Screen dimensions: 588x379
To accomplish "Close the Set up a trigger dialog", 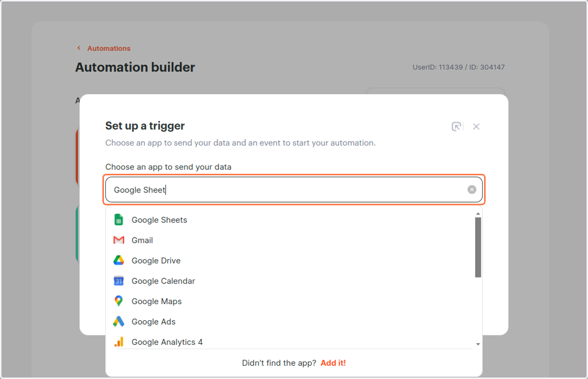I will tap(476, 127).
